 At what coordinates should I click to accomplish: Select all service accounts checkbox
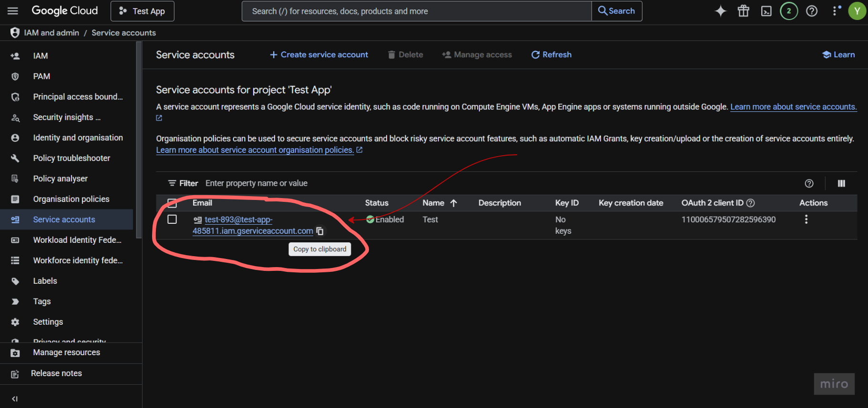(172, 203)
